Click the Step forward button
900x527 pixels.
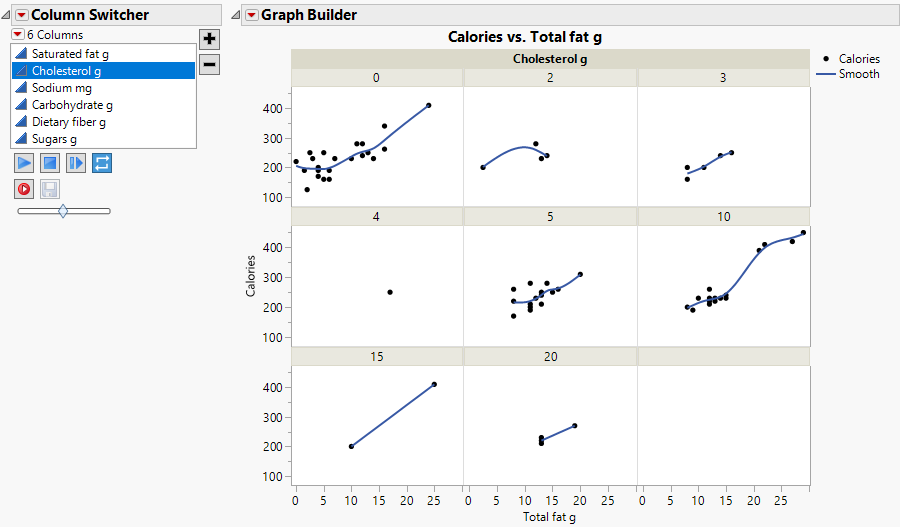coord(76,162)
